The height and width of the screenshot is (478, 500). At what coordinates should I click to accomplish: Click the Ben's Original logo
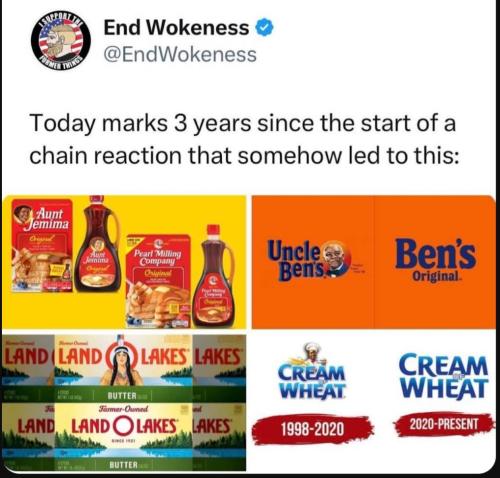point(436,260)
